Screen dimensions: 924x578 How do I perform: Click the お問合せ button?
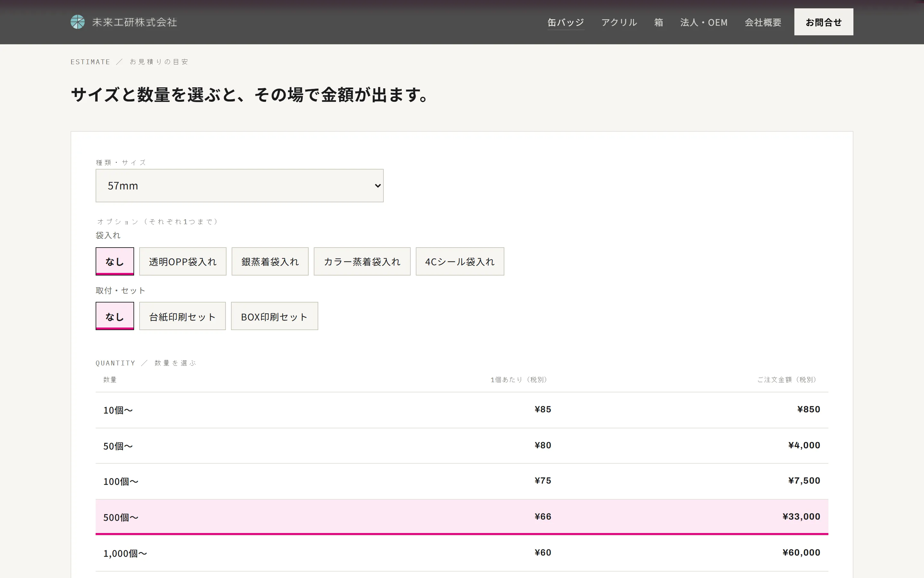point(824,22)
